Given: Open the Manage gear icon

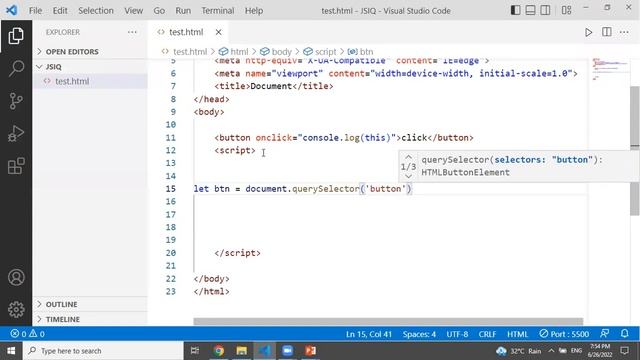Looking at the screenshot, I should pyautogui.click(x=16, y=309).
